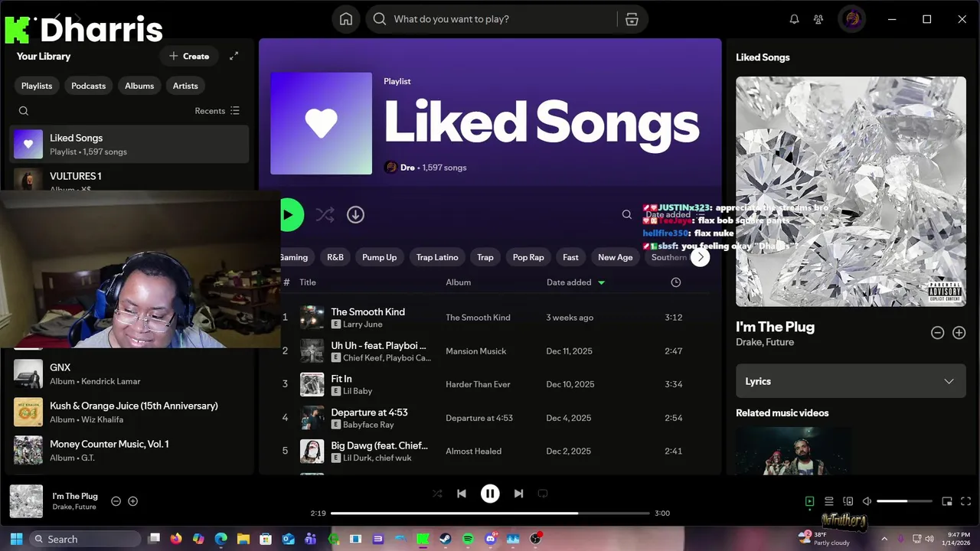Open the playback queue
The image size is (980, 551).
point(828,501)
